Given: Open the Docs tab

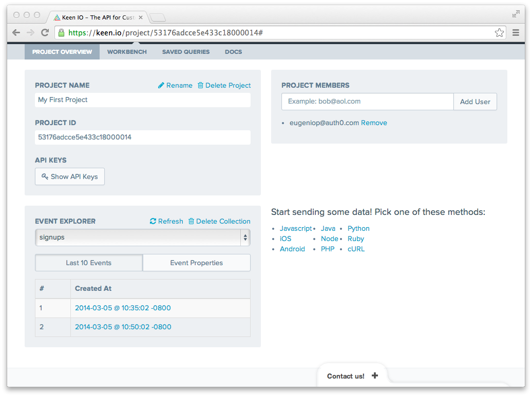Looking at the screenshot, I should (x=234, y=52).
